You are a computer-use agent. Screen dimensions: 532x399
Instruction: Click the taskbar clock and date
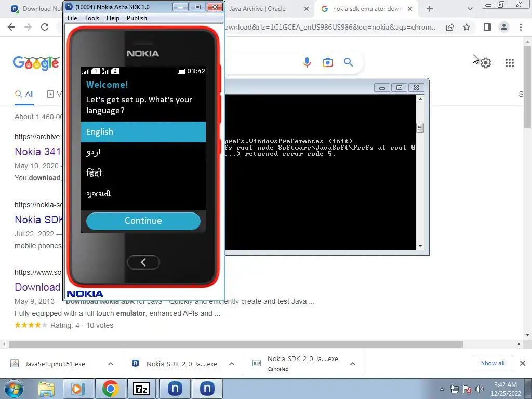point(506,389)
